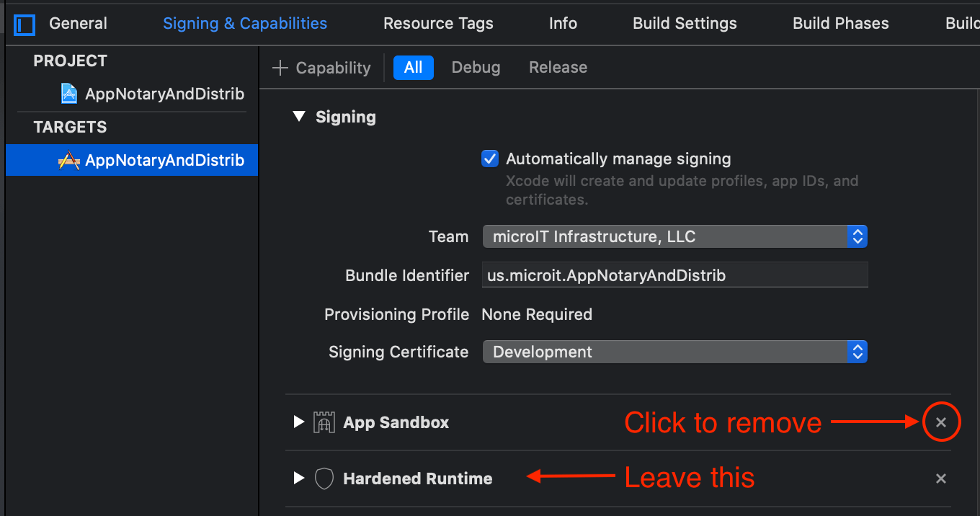The width and height of the screenshot is (980, 516).
Task: Click the editor layout icon in the top-left corner
Action: 24,24
